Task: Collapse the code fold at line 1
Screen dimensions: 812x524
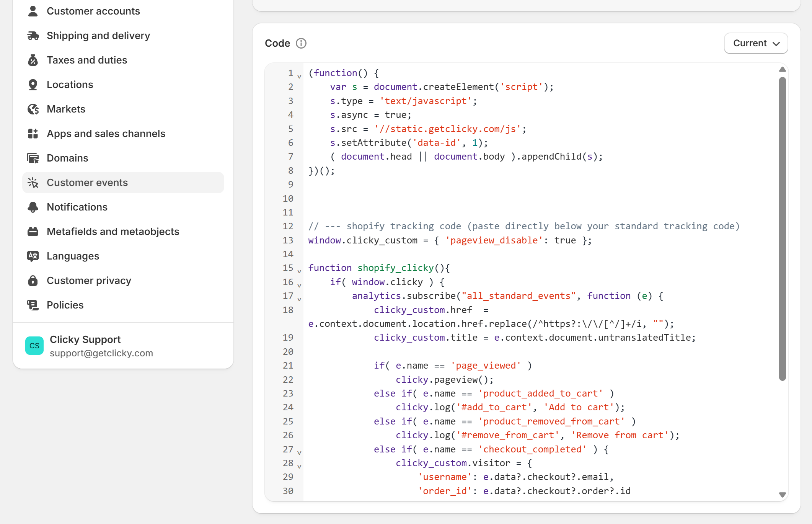Action: tap(299, 76)
